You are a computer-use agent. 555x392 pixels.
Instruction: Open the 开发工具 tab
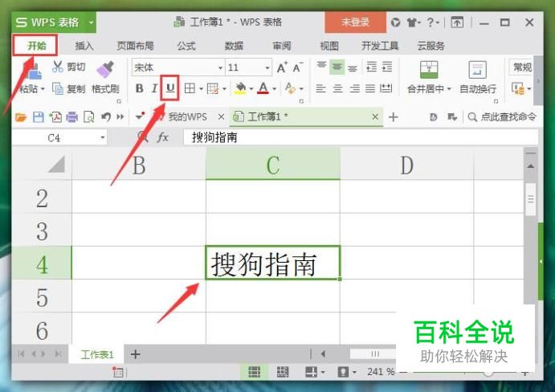pyautogui.click(x=380, y=46)
